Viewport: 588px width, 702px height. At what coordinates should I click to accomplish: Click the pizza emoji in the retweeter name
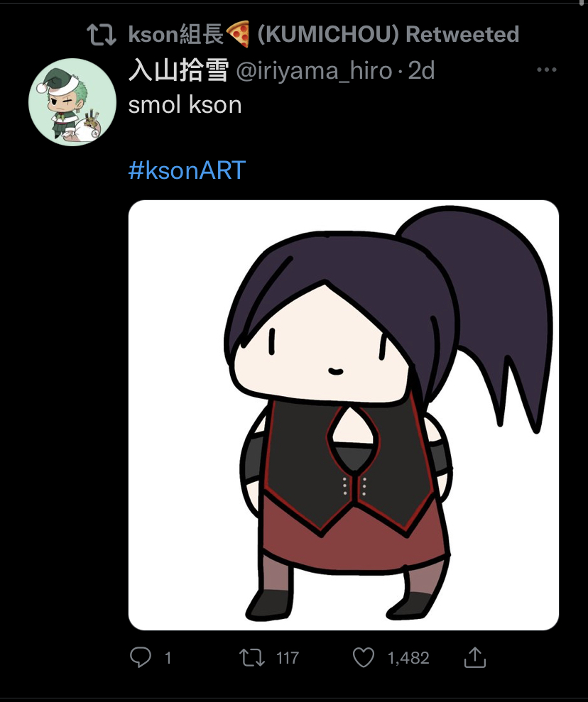[x=238, y=34]
